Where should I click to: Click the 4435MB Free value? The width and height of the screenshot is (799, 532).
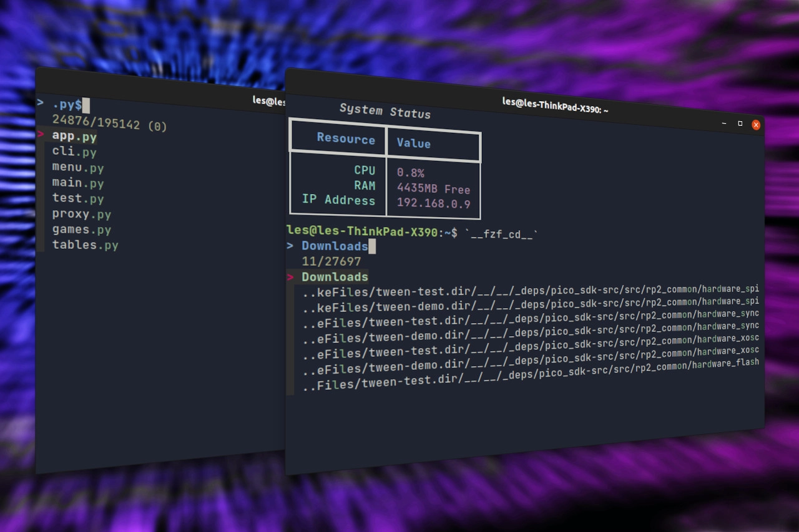pyautogui.click(x=434, y=188)
